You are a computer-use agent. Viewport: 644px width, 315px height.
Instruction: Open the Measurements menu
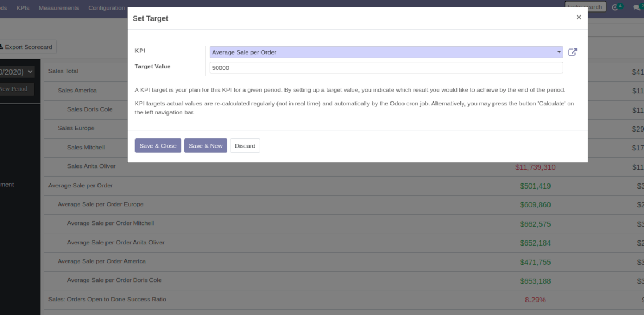pyautogui.click(x=59, y=8)
